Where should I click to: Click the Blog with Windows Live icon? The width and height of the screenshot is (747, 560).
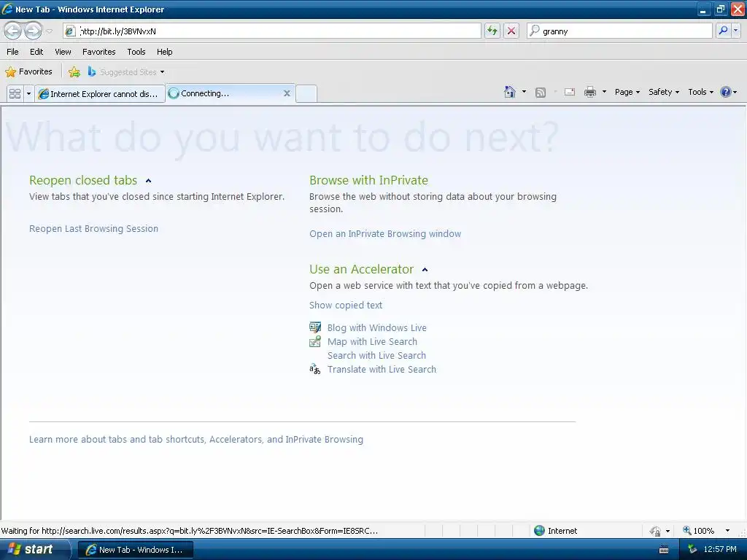(x=315, y=327)
